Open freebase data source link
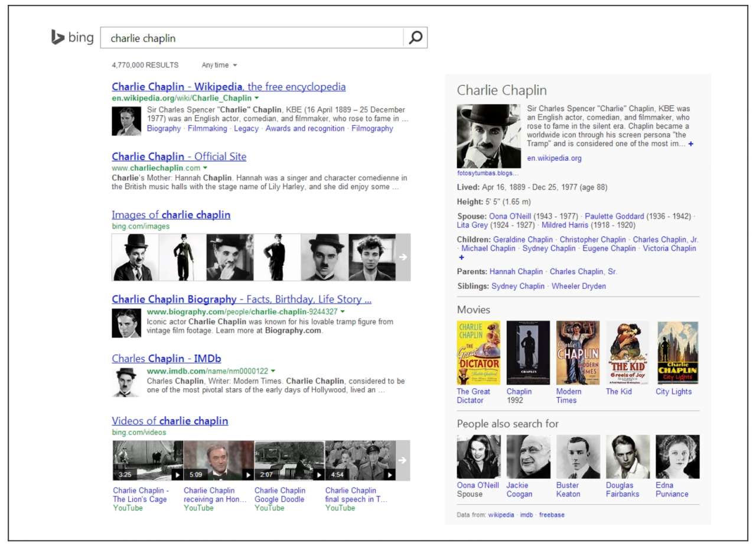The image size is (756, 549). tap(552, 515)
